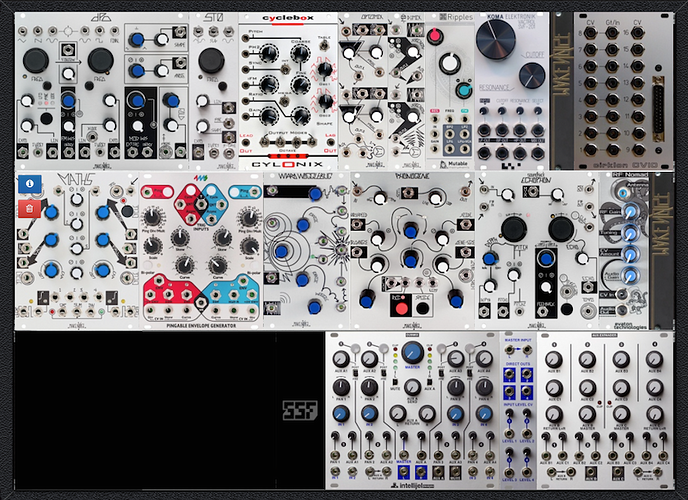Select the Evaton RF Nomad module
The width and height of the screenshot is (688, 500).
click(x=624, y=250)
